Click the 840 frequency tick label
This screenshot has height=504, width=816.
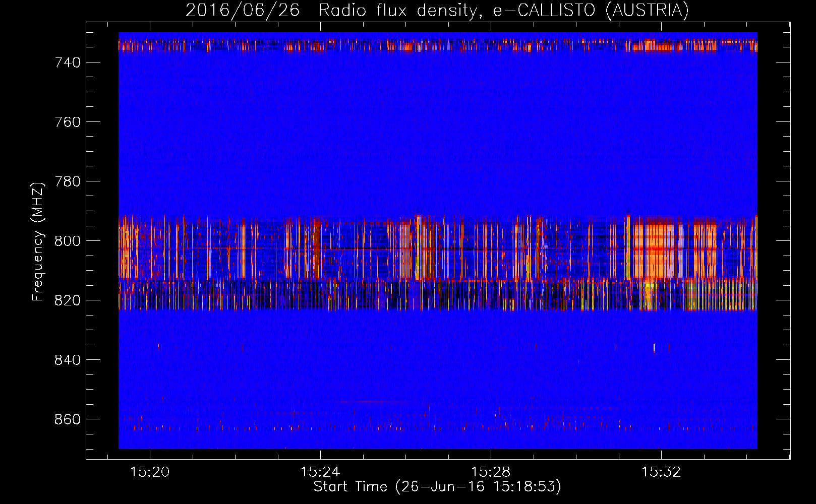[x=68, y=360]
